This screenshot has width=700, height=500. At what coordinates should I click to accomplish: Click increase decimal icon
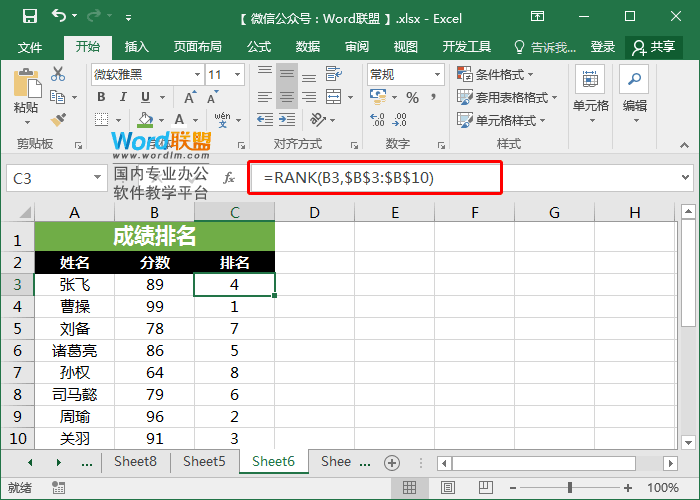(x=377, y=120)
